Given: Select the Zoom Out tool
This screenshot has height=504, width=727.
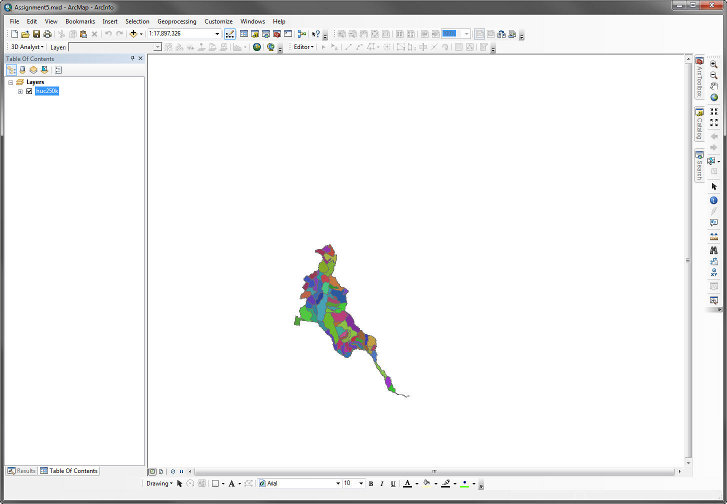Looking at the screenshot, I should (x=714, y=76).
